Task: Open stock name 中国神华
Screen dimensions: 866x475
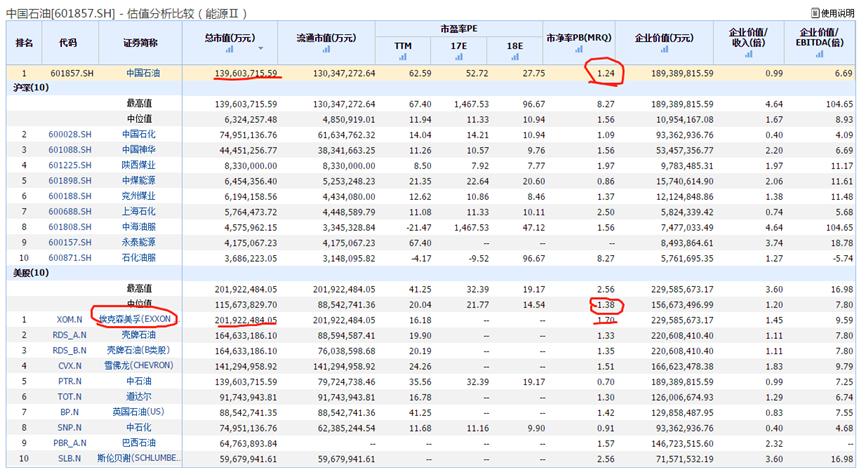Action: tap(139, 150)
